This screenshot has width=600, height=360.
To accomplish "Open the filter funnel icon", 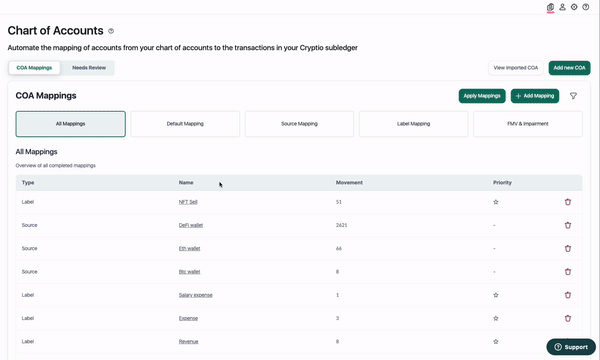I will tap(573, 96).
